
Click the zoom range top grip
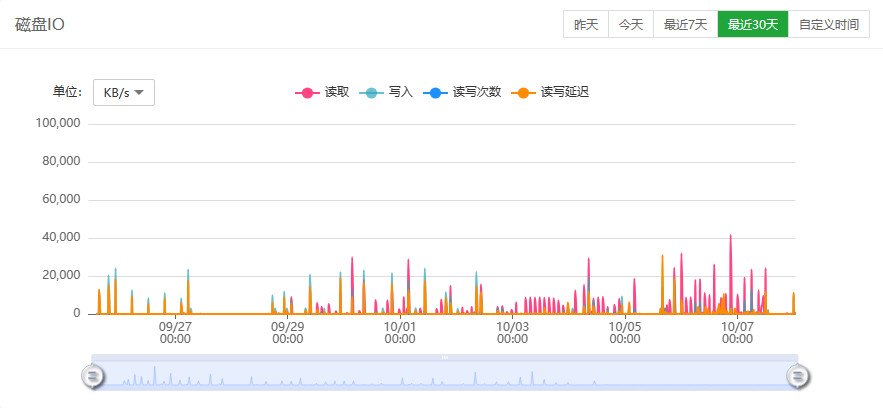pos(445,357)
